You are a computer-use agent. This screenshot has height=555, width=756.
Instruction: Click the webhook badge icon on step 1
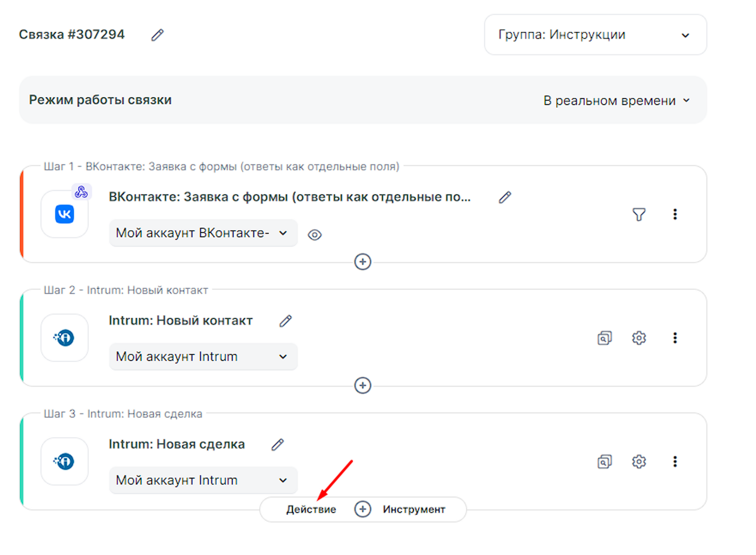coord(81,192)
